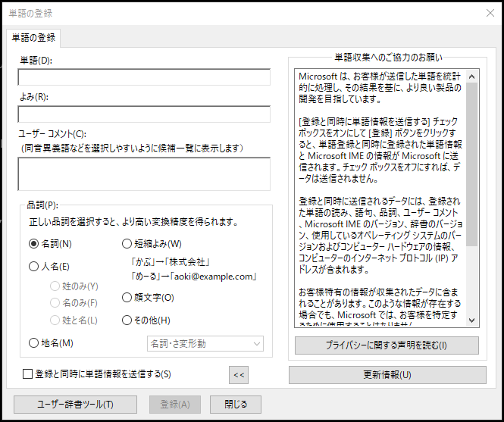
Task: Click the 登録(A) button
Action: (175, 405)
